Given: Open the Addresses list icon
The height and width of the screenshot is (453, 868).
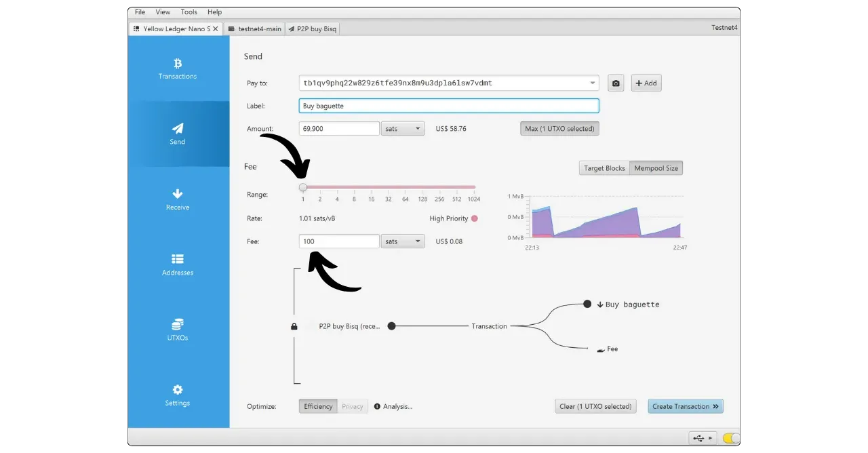Looking at the screenshot, I should (178, 259).
